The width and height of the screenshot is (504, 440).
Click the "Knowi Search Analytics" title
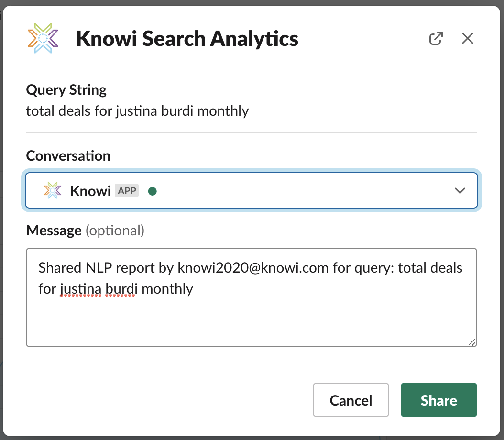[187, 39]
